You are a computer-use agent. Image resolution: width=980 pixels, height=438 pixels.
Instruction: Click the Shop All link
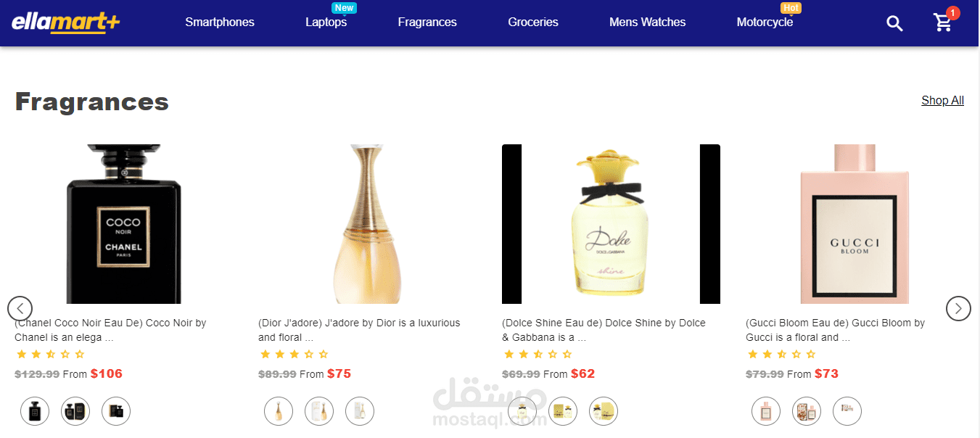tap(942, 101)
